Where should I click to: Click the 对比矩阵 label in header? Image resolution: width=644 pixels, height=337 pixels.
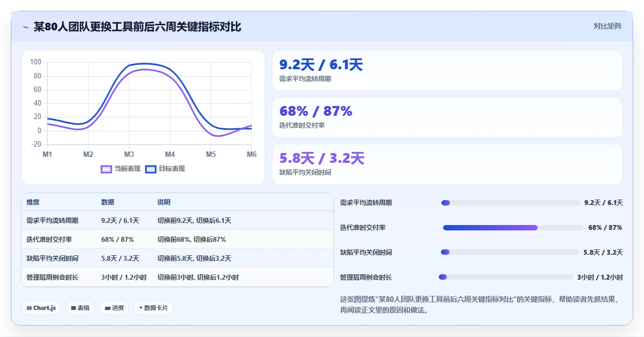[x=607, y=27]
